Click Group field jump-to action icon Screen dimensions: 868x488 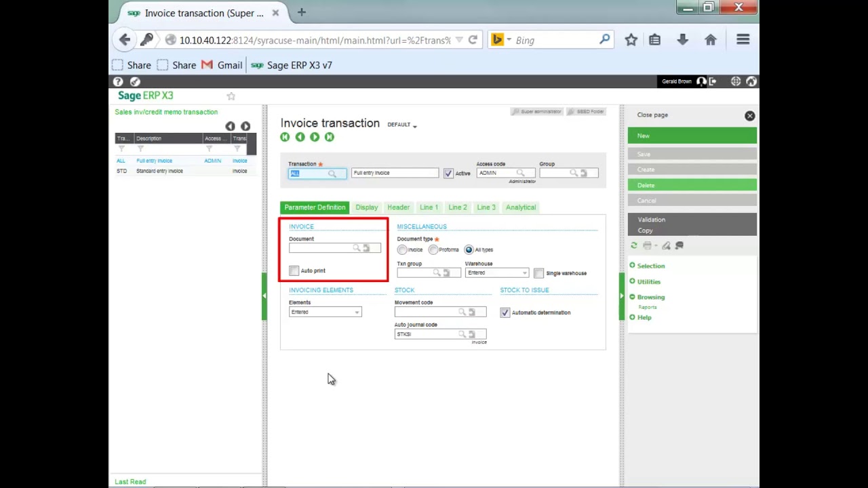tap(584, 174)
